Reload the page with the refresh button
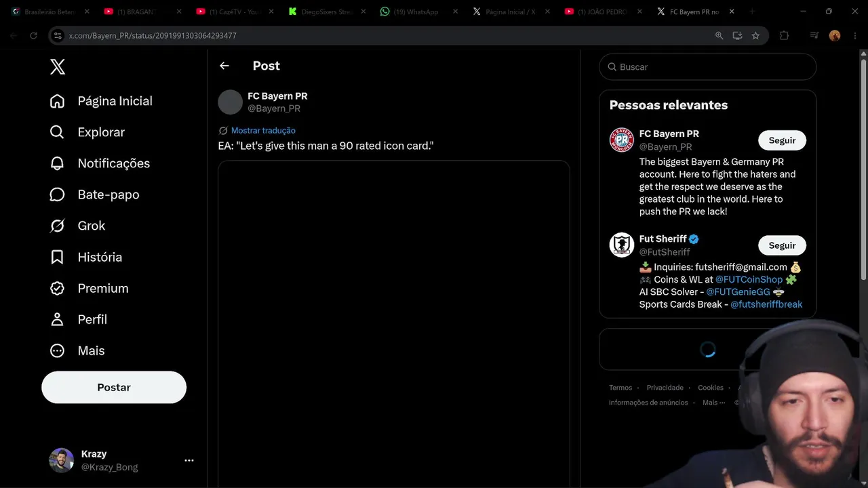The width and height of the screenshot is (868, 488). [x=33, y=35]
